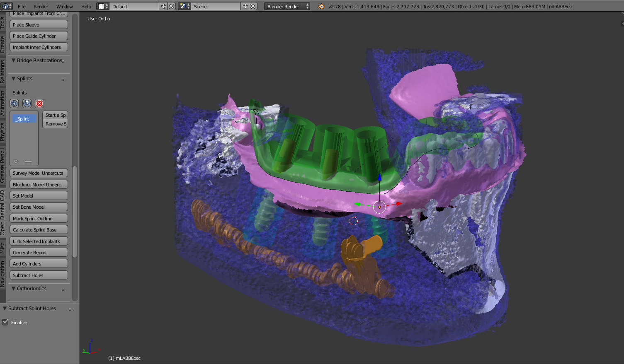
Task: Collapse the Splints panel
Action: 14,79
